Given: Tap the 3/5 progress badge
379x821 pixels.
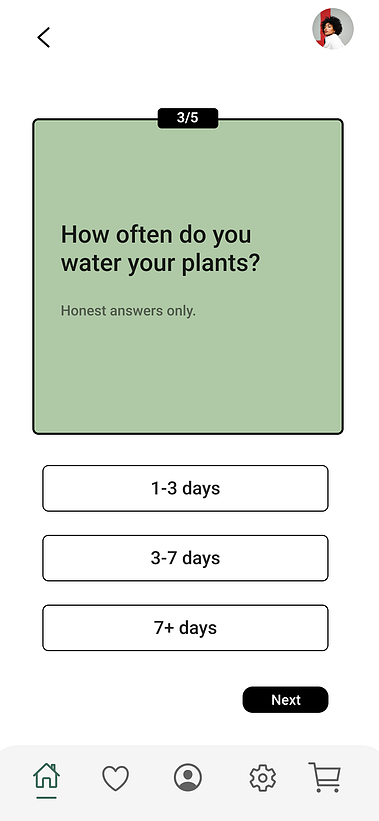Looking at the screenshot, I should pos(188,118).
